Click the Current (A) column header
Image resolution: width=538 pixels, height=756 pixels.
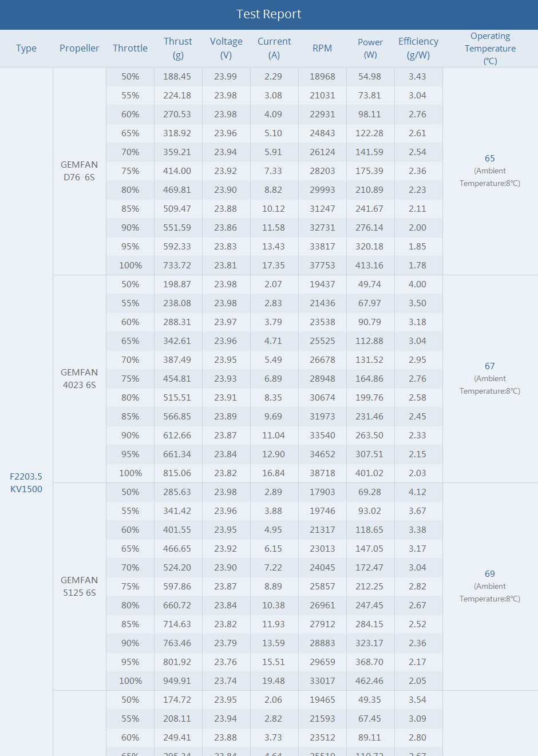tap(274, 48)
